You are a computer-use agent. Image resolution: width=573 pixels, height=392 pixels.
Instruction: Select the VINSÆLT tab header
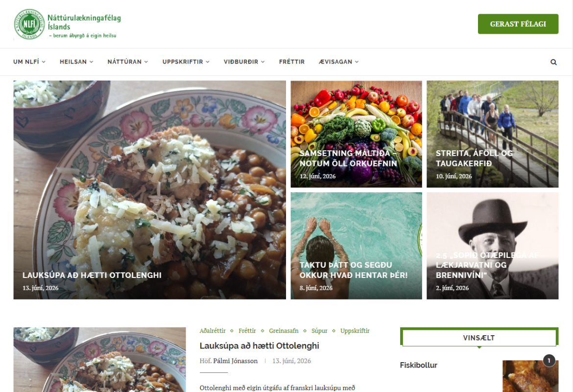478,338
